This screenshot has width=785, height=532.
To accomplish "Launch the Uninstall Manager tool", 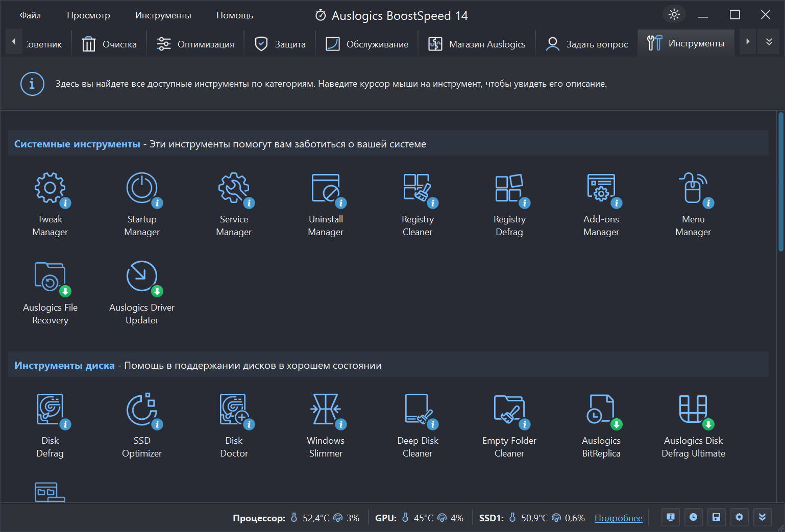I will [x=326, y=204].
